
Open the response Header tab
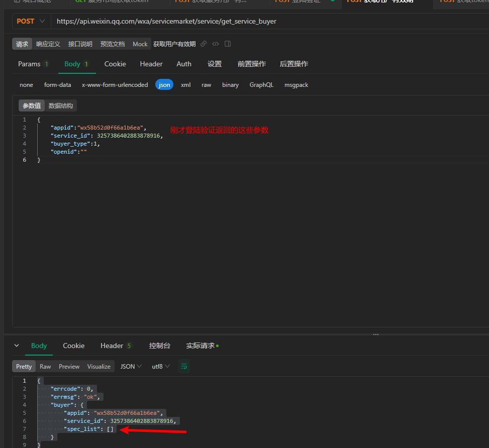coord(116,346)
